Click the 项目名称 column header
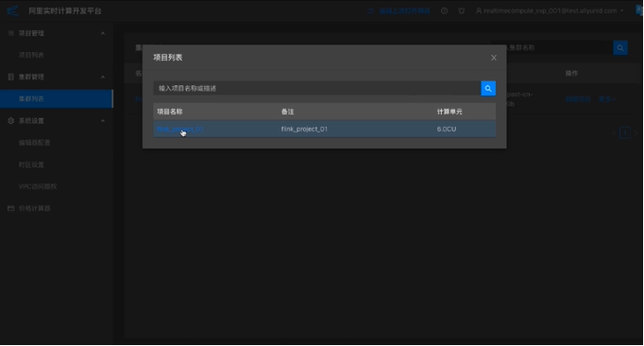644x346 pixels. click(x=170, y=112)
